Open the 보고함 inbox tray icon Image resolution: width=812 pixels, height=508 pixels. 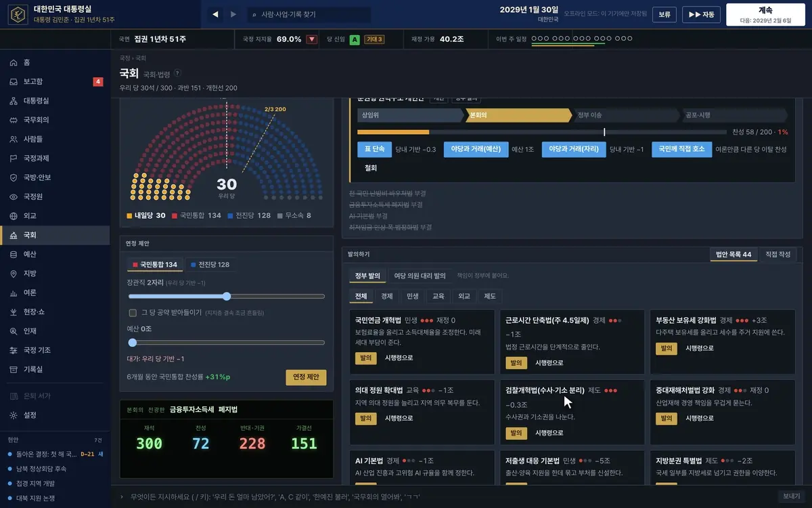(x=14, y=81)
